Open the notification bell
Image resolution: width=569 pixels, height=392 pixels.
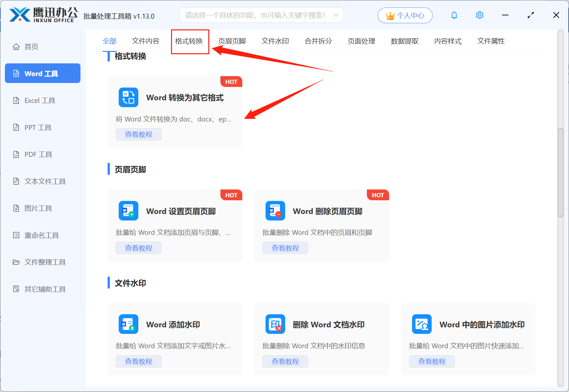(x=454, y=15)
